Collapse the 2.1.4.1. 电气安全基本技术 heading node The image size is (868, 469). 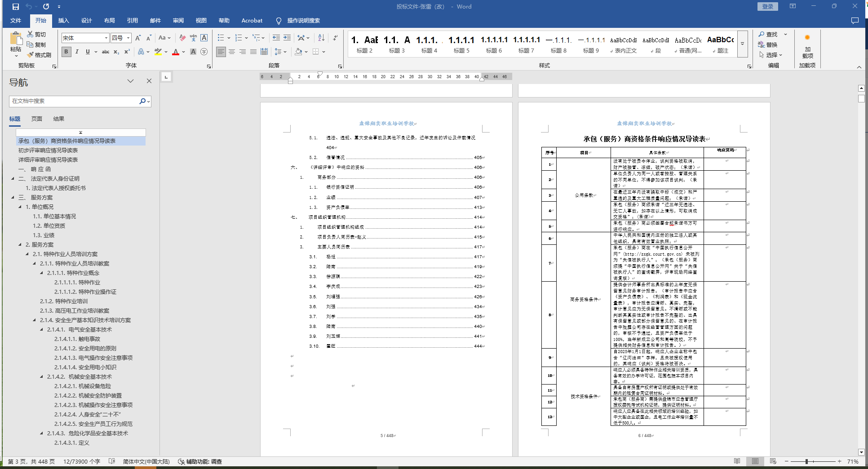41,330
